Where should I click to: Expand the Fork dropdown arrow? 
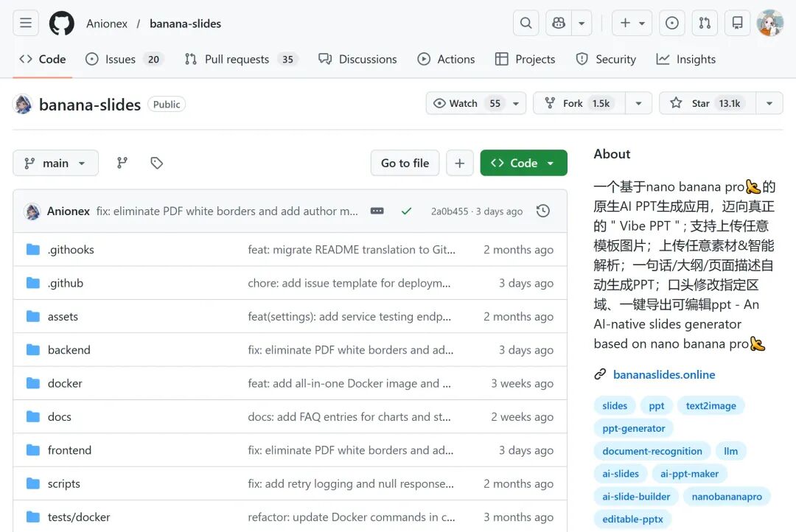coord(638,104)
